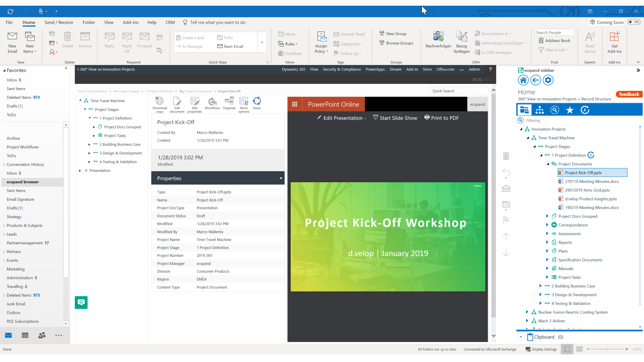Open the Quick Steps gallery dropdown
This screenshot has height=362, width=644.
point(262,42)
